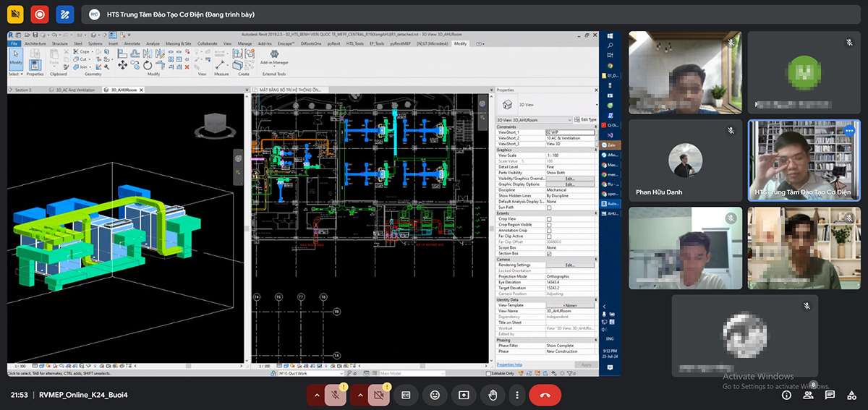Open the Properties help link
This screenshot has height=410, width=868.
coord(509,364)
